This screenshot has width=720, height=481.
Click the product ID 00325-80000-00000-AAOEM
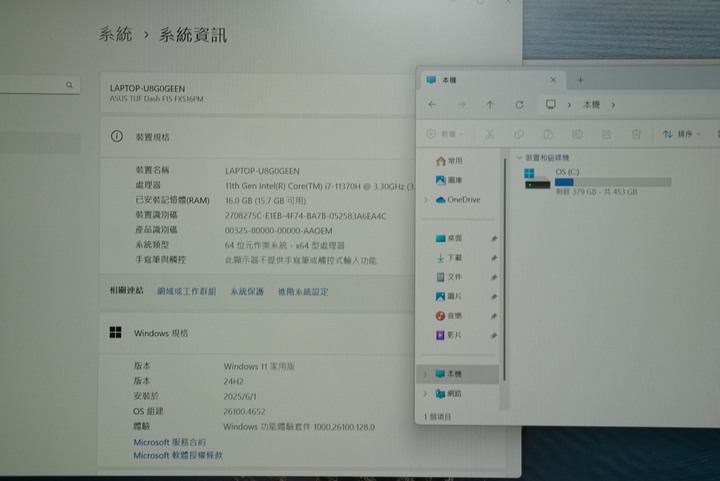tap(279, 230)
